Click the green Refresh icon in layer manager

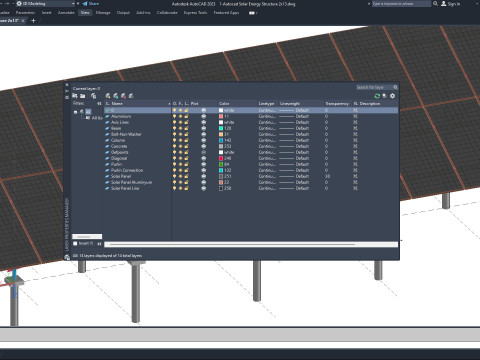click(x=377, y=96)
